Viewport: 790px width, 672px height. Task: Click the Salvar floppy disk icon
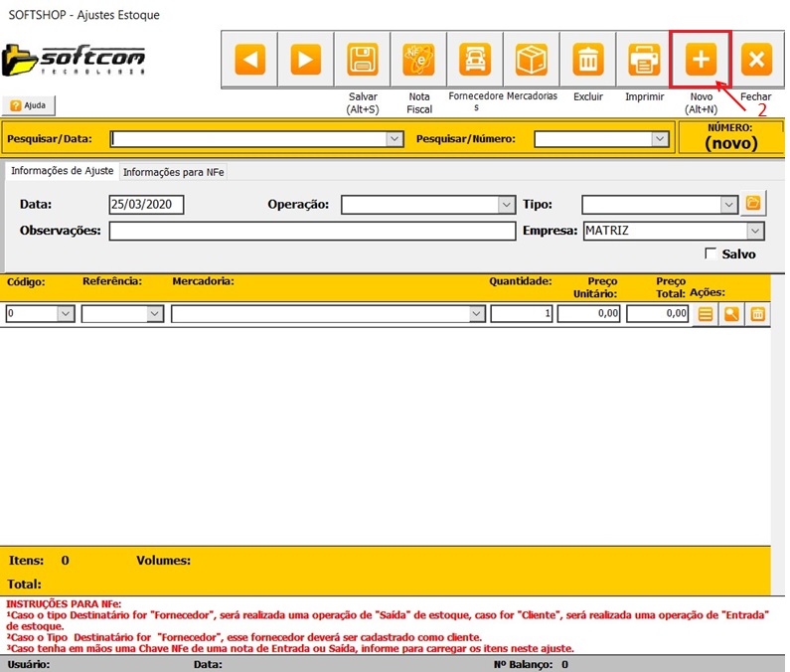[x=362, y=60]
